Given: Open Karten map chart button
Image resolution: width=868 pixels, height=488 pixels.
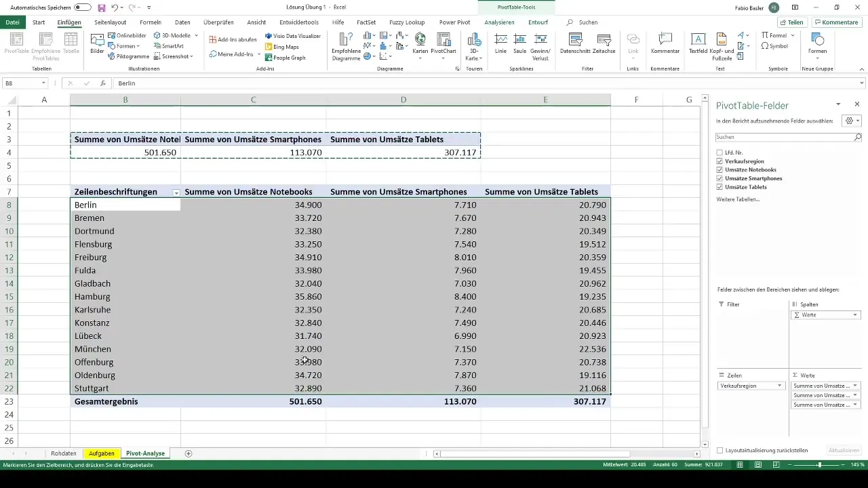Looking at the screenshot, I should pyautogui.click(x=420, y=45).
